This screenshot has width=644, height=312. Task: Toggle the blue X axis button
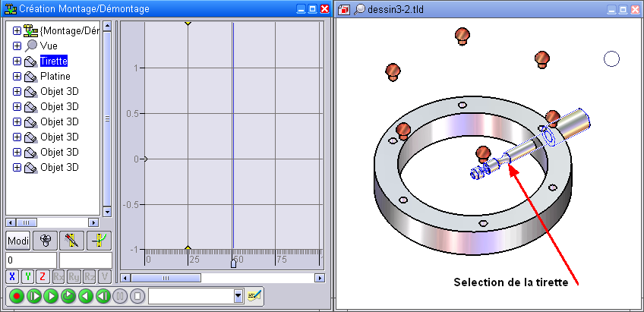coord(12,276)
